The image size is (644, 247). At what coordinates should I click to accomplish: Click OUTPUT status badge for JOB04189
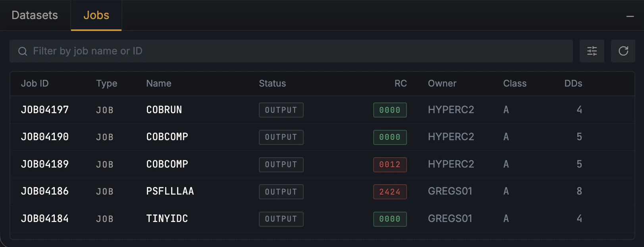tap(281, 164)
